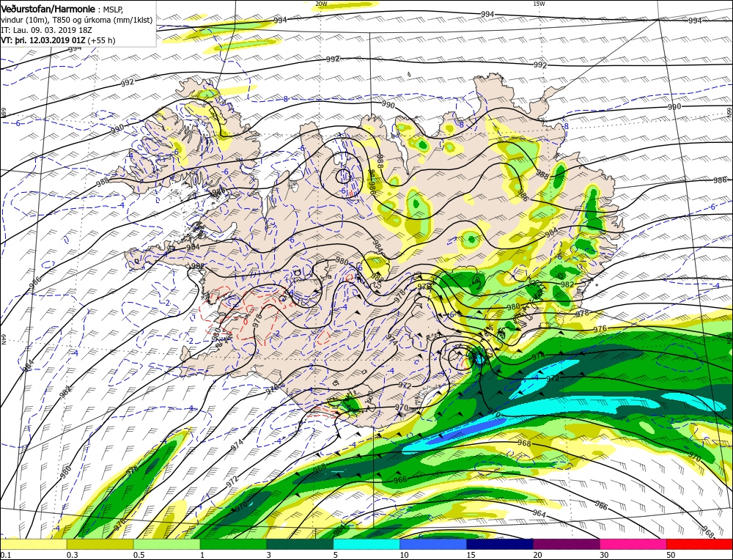
Task: Click the olive 0.3–0.5 legend swatch
Action: coord(100,544)
